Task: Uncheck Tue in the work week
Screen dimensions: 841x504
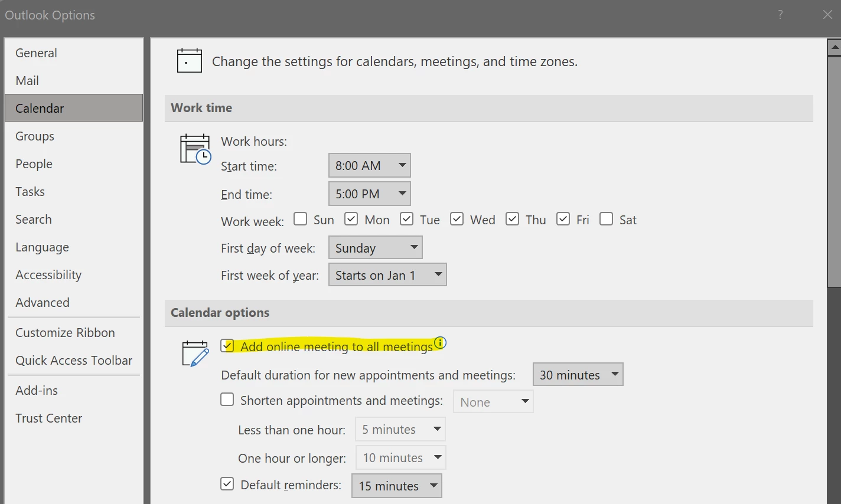Action: [x=406, y=220]
